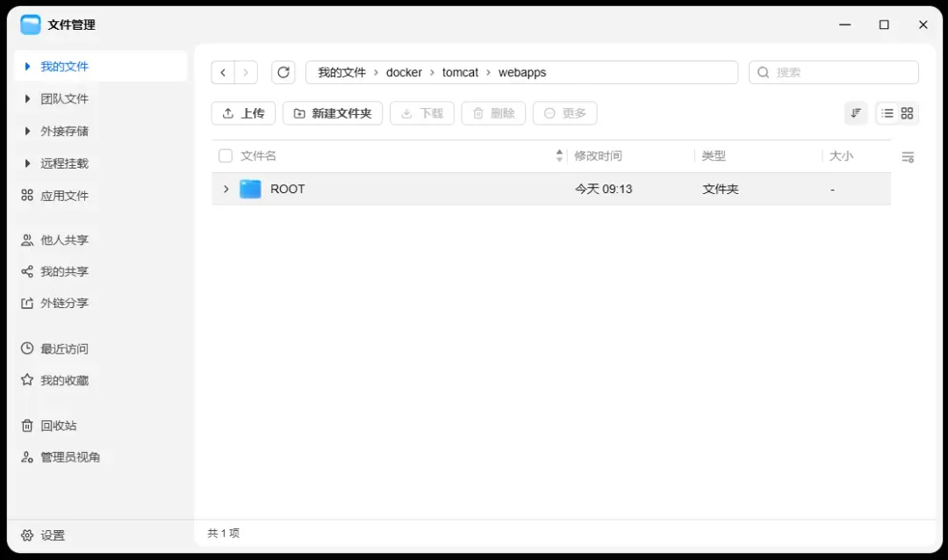Click the 大小 column header
The width and height of the screenshot is (948, 560).
841,156
